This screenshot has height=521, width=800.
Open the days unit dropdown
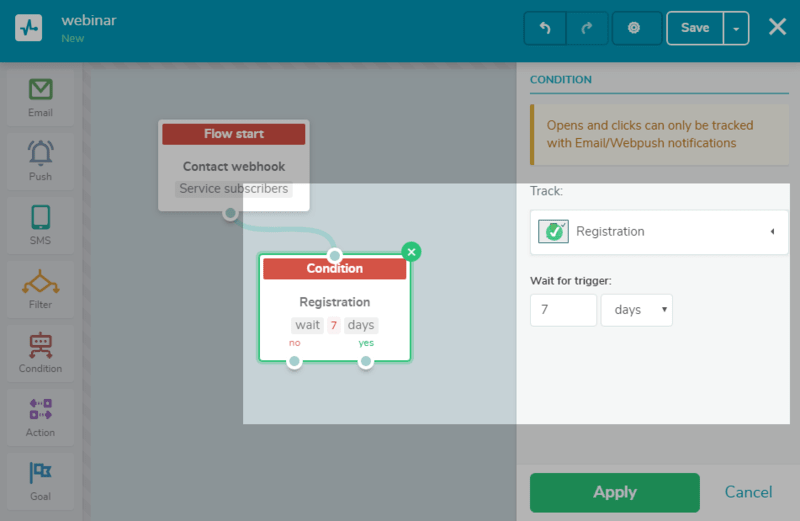[x=637, y=310]
